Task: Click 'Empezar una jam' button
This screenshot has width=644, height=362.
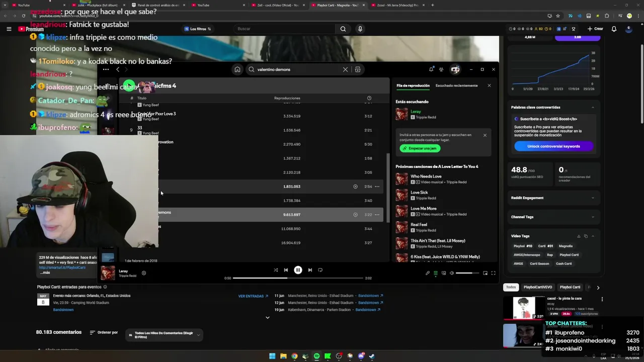Action: tap(420, 148)
